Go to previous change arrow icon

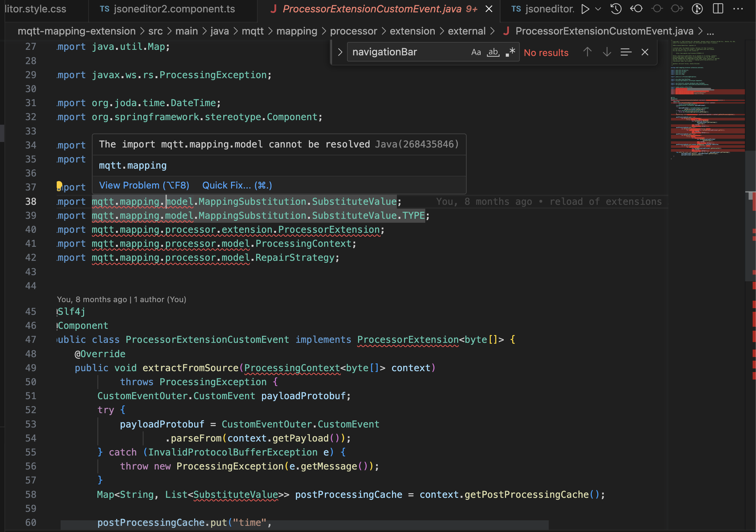(636, 9)
